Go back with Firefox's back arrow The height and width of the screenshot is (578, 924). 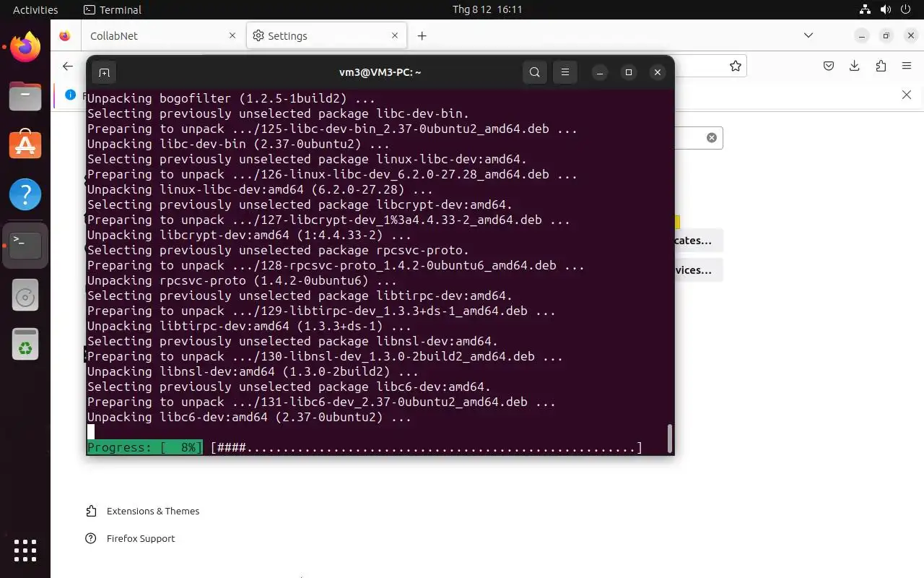[x=68, y=66]
